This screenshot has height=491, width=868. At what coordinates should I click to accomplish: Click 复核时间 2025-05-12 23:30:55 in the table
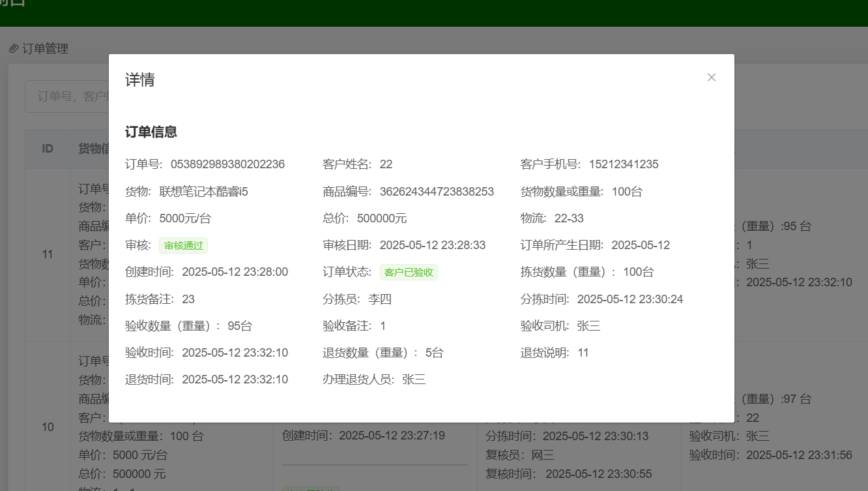[x=568, y=474]
